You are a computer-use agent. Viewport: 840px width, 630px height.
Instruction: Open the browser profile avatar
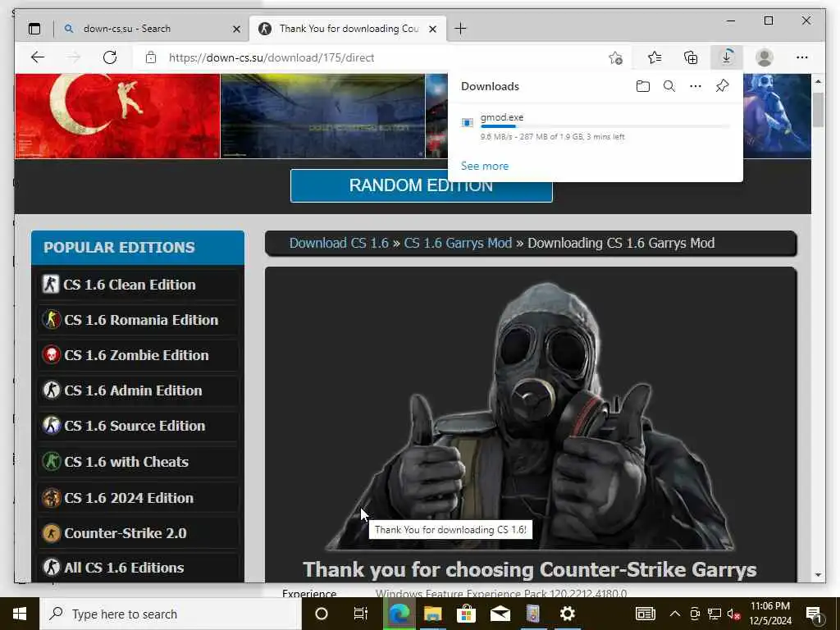coord(765,57)
